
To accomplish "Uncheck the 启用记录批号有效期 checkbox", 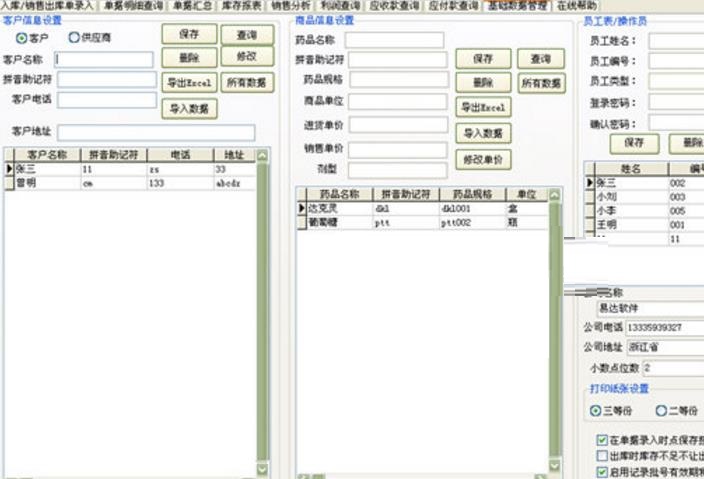I will tap(601, 471).
